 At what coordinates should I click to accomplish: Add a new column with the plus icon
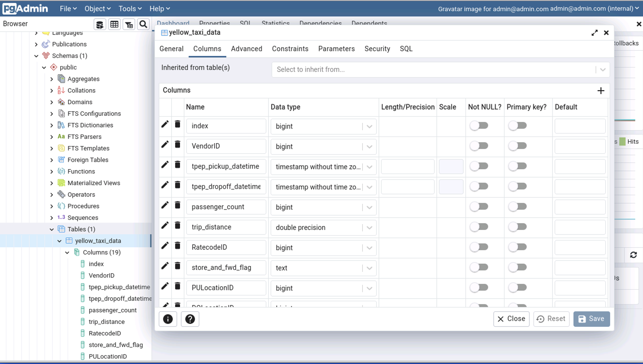(x=601, y=91)
